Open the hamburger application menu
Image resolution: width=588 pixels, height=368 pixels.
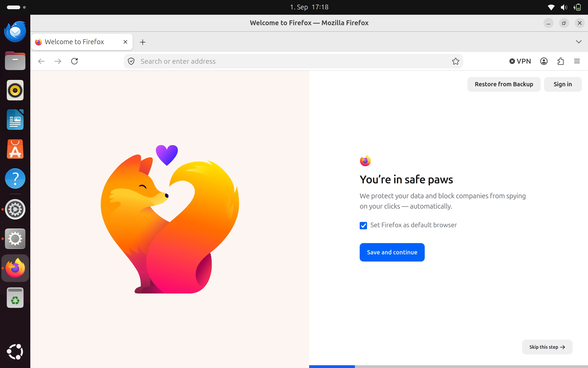pos(577,61)
